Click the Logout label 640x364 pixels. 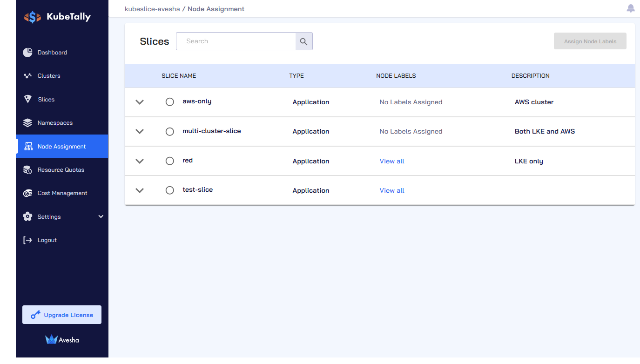pyautogui.click(x=47, y=240)
